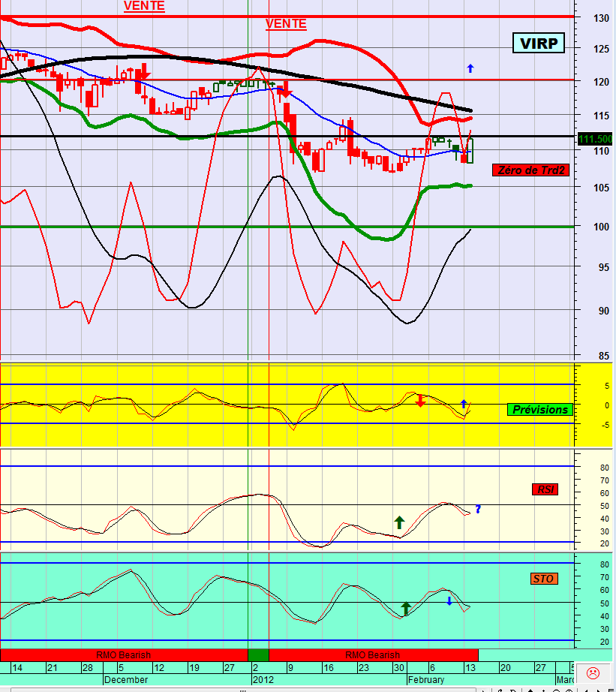Click the red RSI label
This screenshot has width=616, height=692.
point(545,489)
